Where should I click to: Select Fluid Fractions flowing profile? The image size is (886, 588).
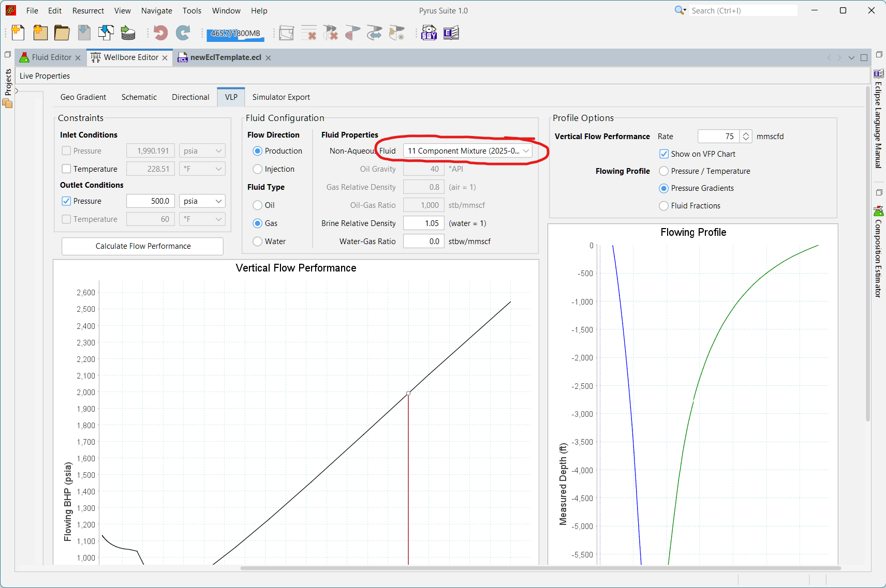[x=664, y=206]
